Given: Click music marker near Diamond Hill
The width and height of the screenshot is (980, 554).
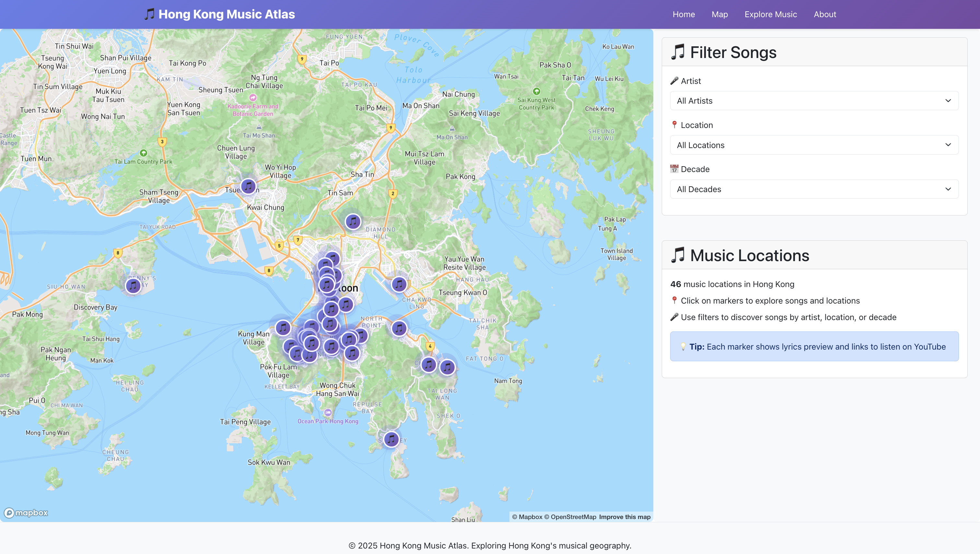Looking at the screenshot, I should pyautogui.click(x=353, y=222).
